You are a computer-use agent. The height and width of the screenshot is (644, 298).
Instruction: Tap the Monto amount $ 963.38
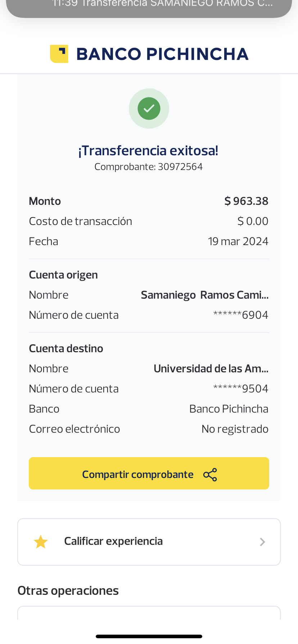(246, 201)
